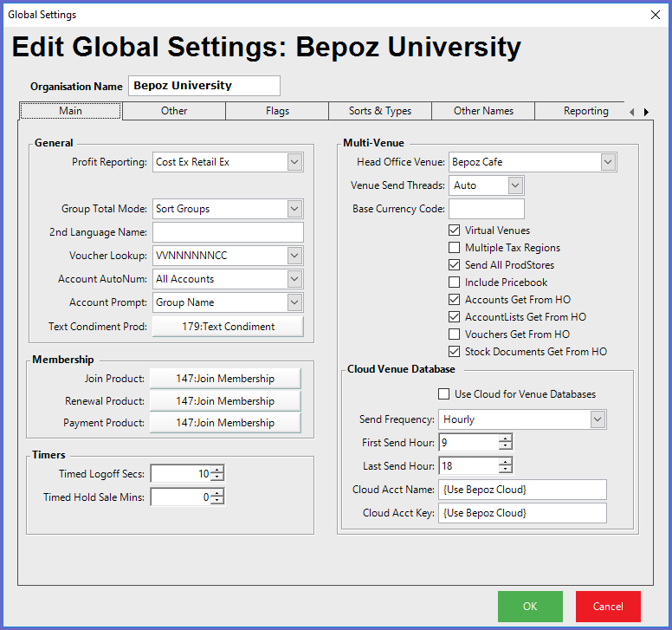Click the Cloud Acct Key field

pyautogui.click(x=522, y=513)
